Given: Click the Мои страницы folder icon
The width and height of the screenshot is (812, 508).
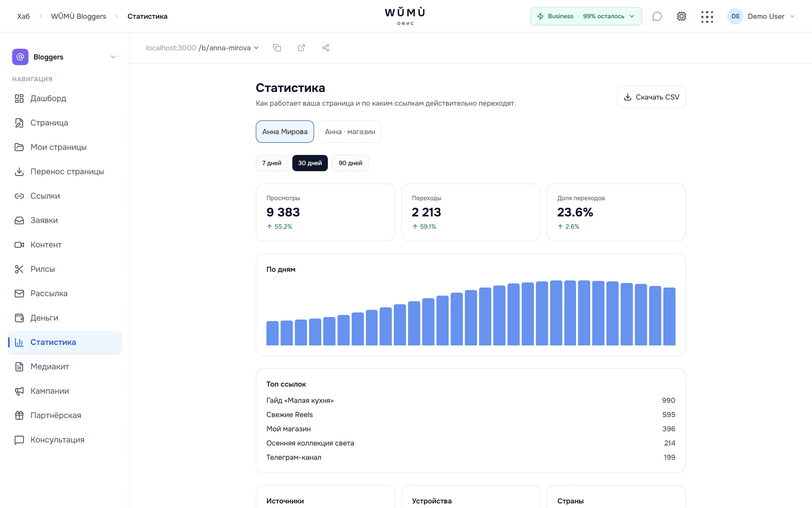Looking at the screenshot, I should click(x=19, y=147).
